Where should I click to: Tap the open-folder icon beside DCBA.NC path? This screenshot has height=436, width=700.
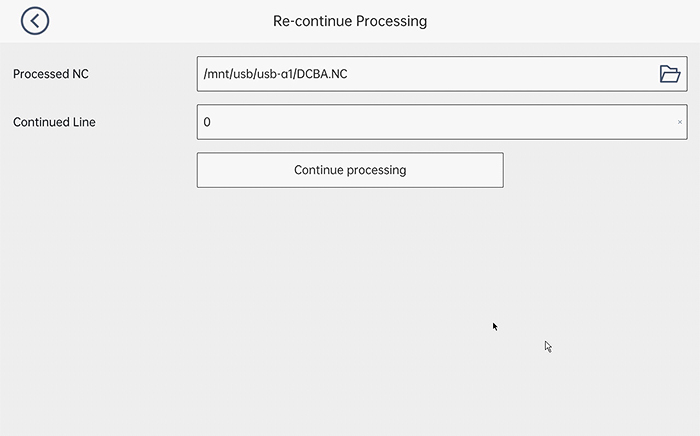click(670, 74)
